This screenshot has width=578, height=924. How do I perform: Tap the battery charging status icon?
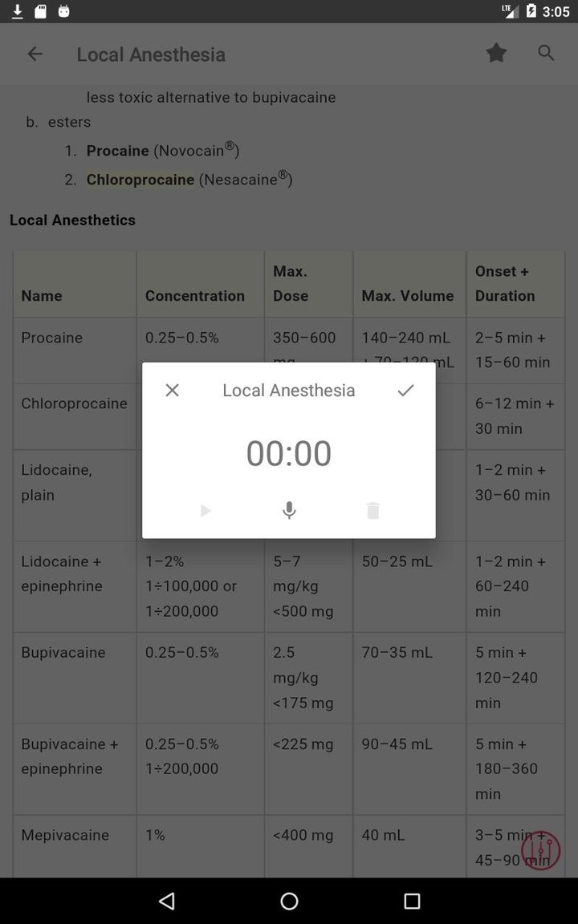tap(531, 11)
